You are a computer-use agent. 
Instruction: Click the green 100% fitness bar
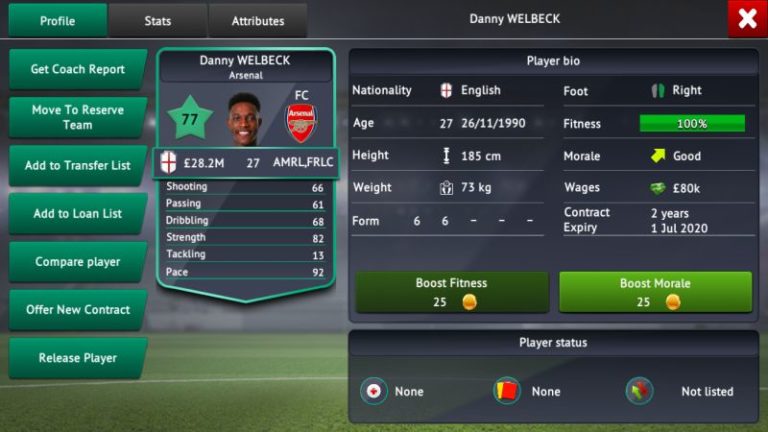coord(692,123)
